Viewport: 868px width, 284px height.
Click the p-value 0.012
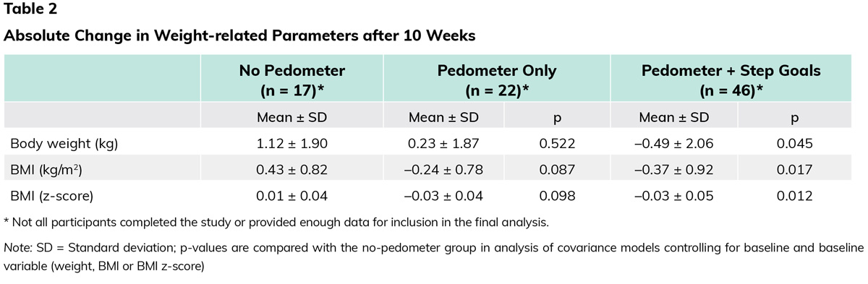(794, 196)
